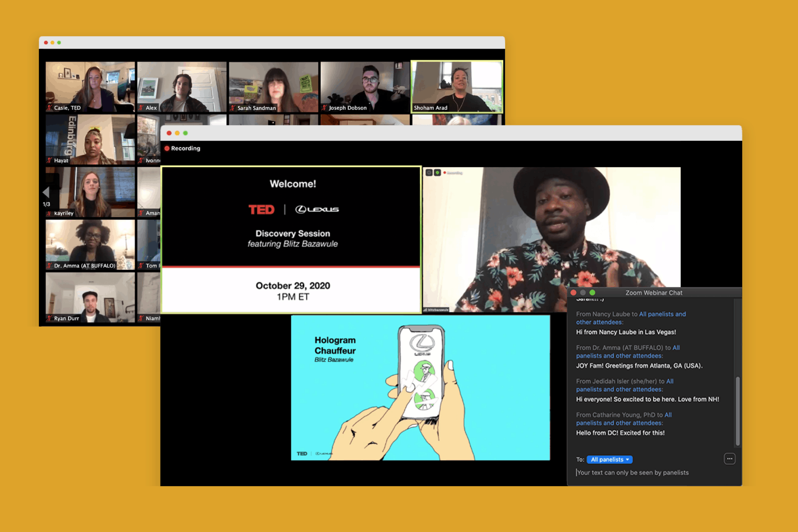Click muted mic icon beside Hayat
Viewport: 798px width, 532px height.
(49, 160)
